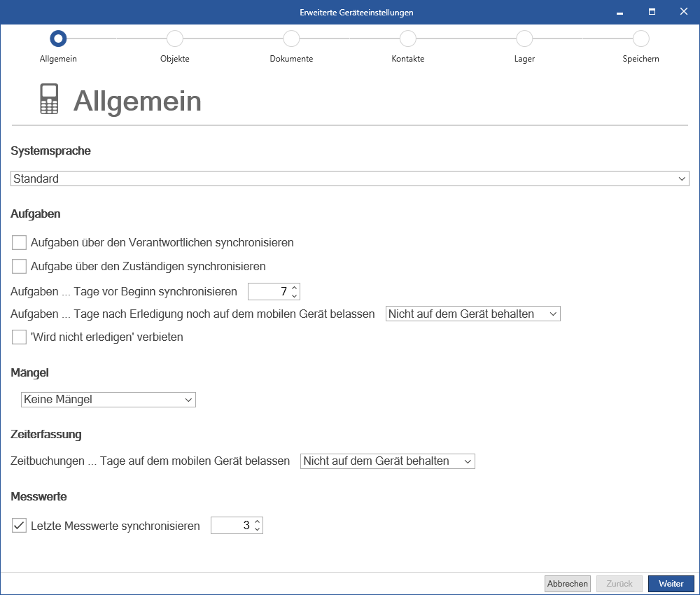
Task: Select the Allgemein wizard step
Action: [58, 38]
